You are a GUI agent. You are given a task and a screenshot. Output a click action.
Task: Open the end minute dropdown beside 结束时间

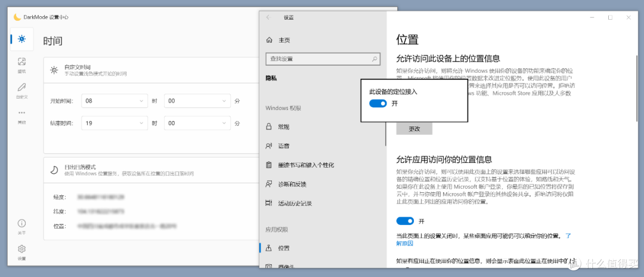[x=197, y=123]
